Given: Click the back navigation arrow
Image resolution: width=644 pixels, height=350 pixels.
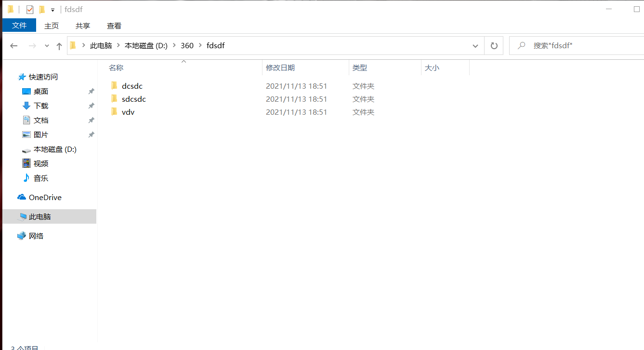Looking at the screenshot, I should coord(14,46).
